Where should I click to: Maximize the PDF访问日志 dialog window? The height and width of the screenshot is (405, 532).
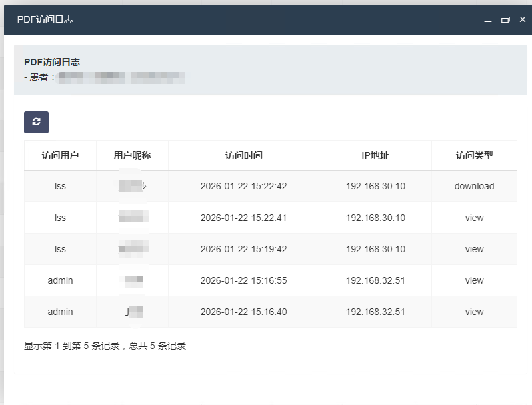point(505,20)
